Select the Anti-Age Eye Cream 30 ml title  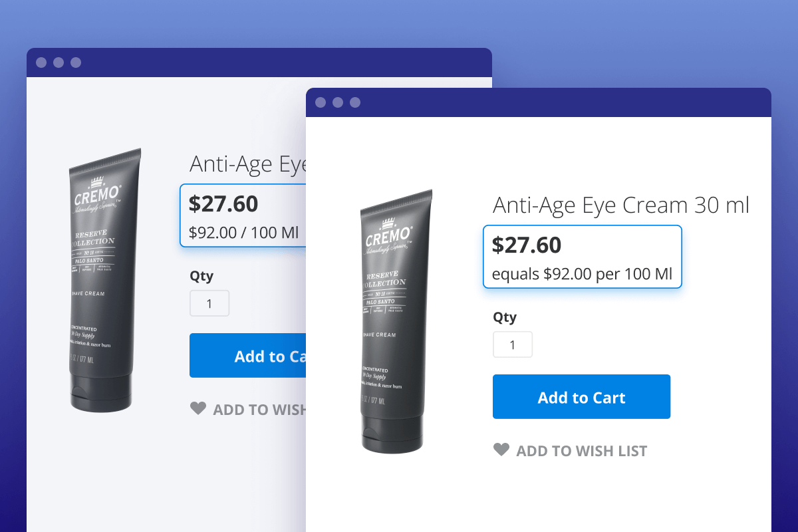620,205
